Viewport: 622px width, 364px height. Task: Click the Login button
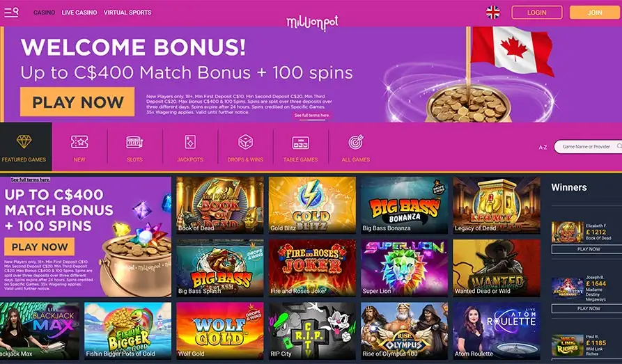[x=537, y=13]
